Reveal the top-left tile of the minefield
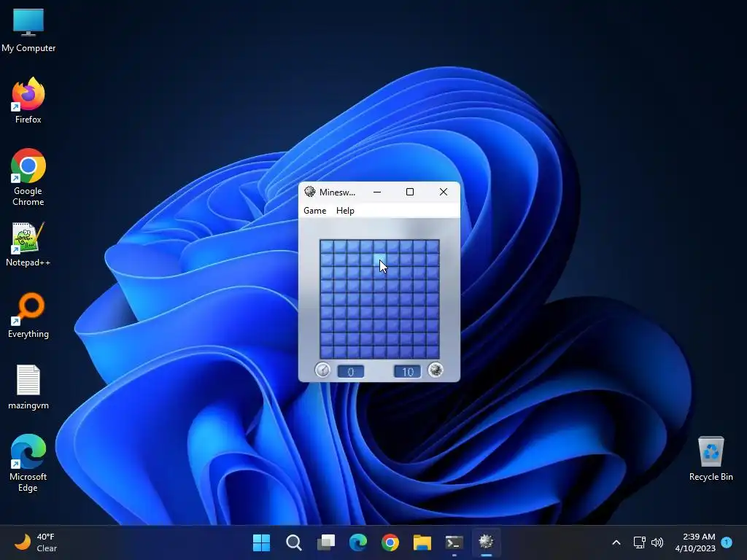747x560 pixels. point(327,246)
